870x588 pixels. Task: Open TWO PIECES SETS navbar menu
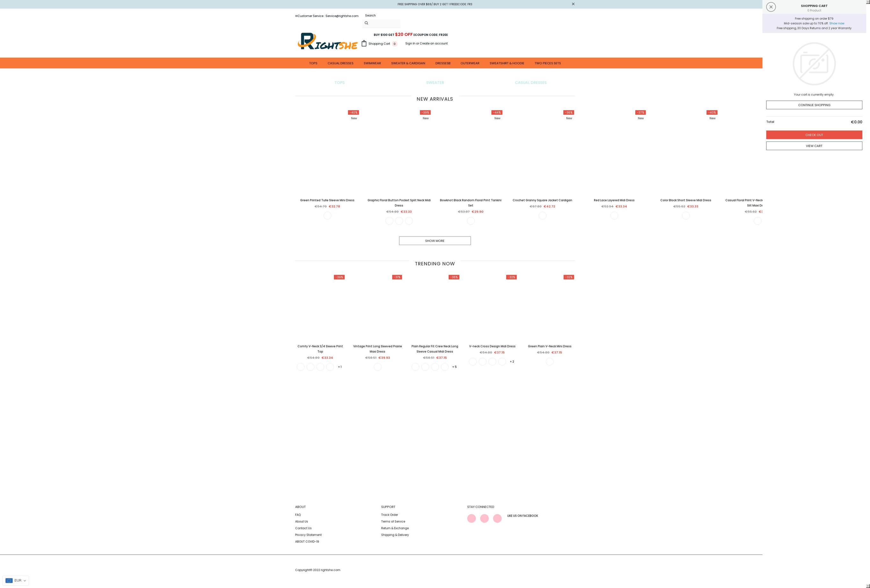(x=548, y=63)
